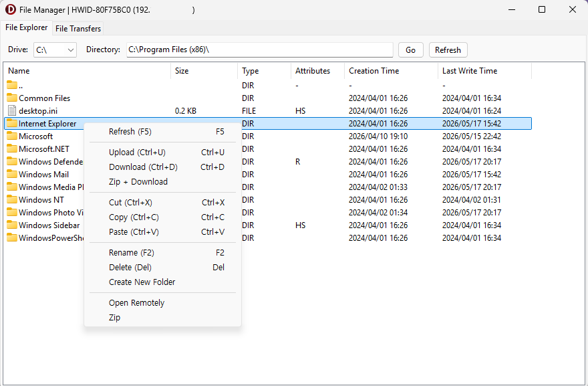Viewport: 588px width, 386px height.
Task: Switch to the File Transfers tab
Action: 78,29
